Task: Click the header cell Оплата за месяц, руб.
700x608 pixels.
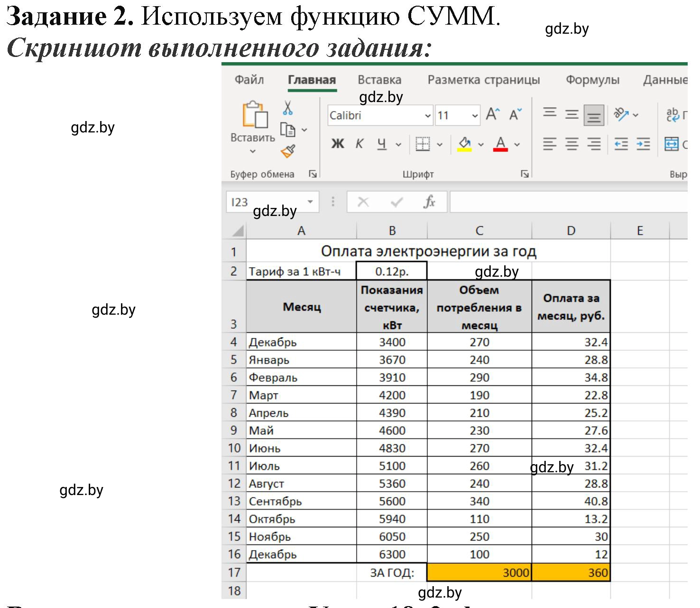Action: 571,307
